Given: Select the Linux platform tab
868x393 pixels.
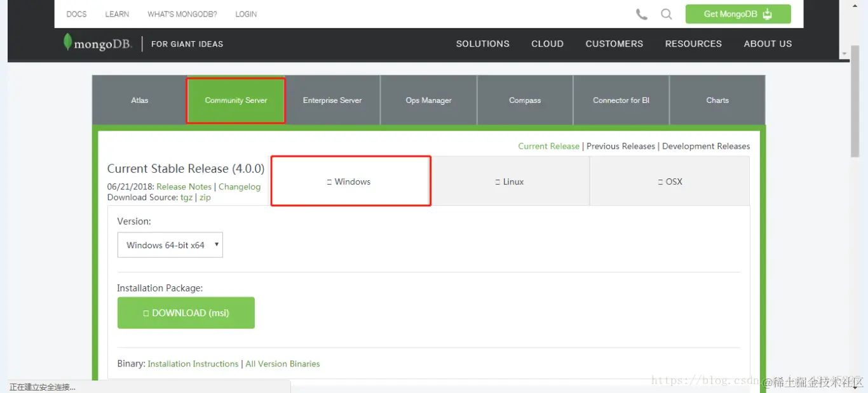Looking at the screenshot, I should click(x=510, y=182).
